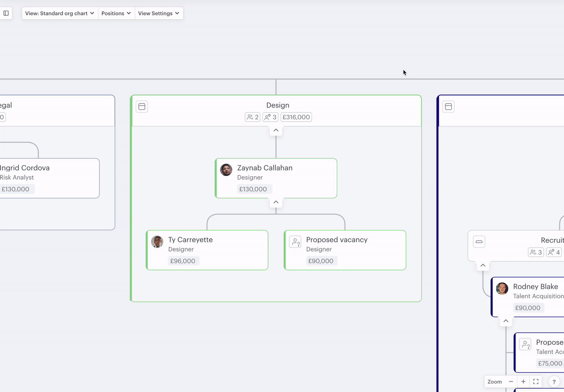Open the help question mark icon
This screenshot has width=564, height=392.
(x=554, y=382)
